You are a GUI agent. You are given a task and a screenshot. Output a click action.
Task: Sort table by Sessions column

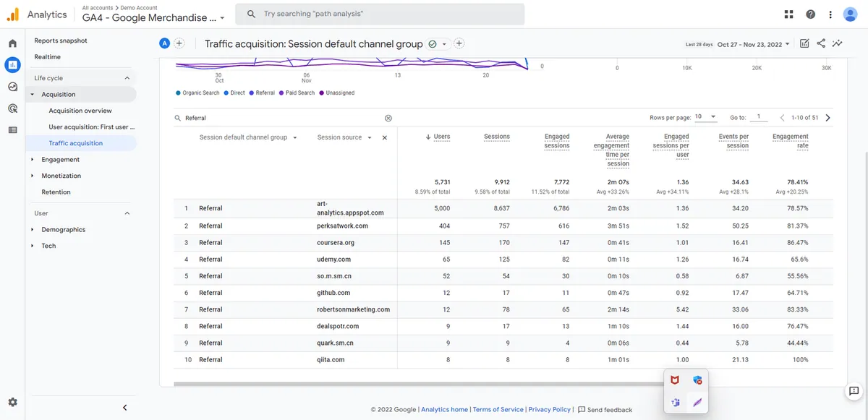coord(497,137)
